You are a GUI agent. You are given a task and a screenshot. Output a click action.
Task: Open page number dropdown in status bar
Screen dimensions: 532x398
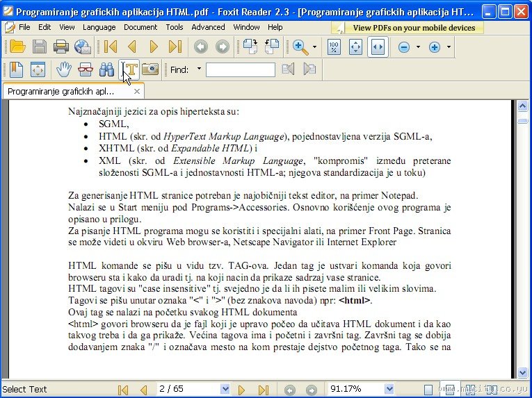(225, 389)
